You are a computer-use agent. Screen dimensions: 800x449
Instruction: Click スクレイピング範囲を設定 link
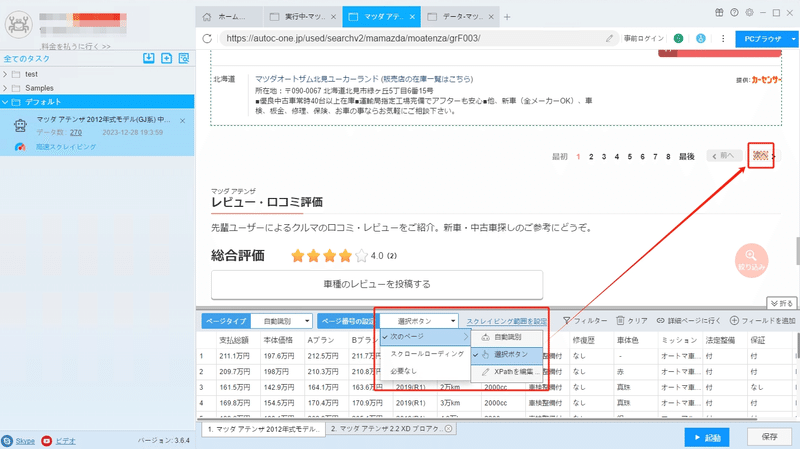506,321
